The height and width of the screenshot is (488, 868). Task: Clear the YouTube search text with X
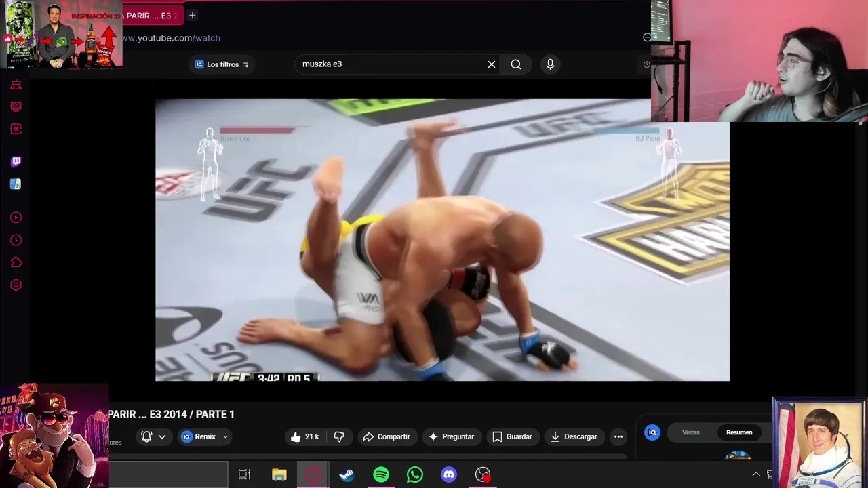click(492, 64)
